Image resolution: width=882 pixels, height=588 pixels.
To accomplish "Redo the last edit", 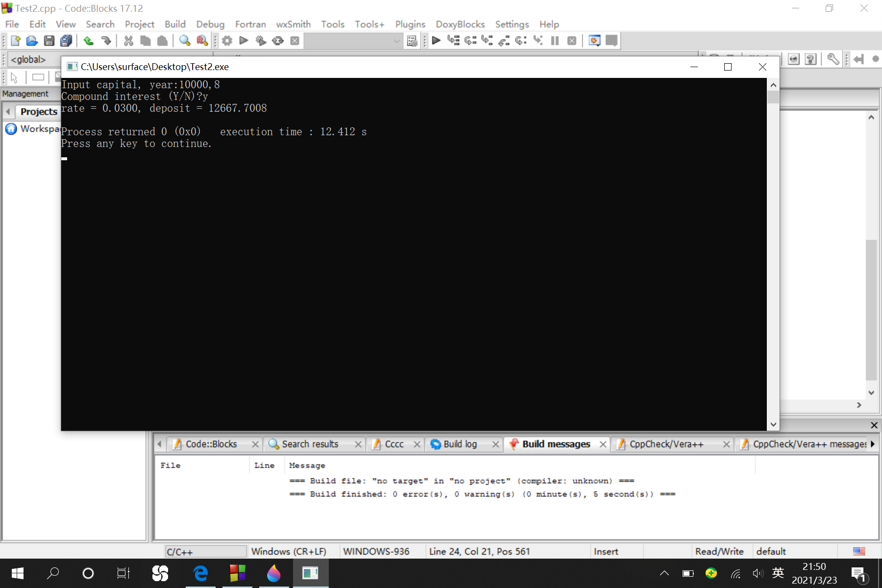I will pos(106,41).
